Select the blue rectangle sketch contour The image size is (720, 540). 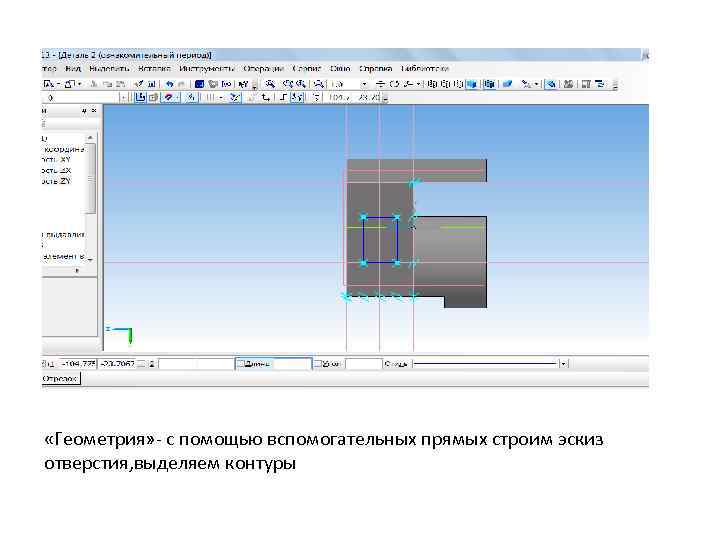click(x=380, y=240)
